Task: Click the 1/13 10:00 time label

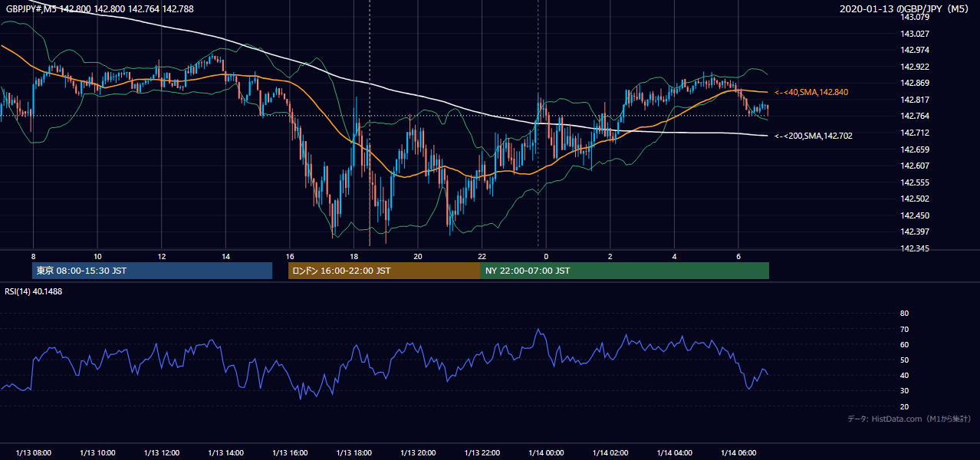Action: [x=97, y=452]
